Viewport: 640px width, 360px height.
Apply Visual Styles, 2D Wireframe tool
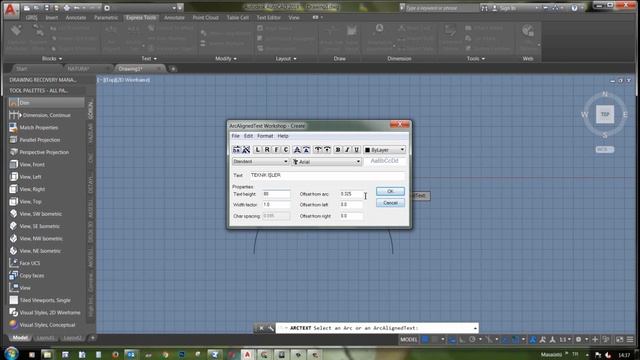coord(46,313)
